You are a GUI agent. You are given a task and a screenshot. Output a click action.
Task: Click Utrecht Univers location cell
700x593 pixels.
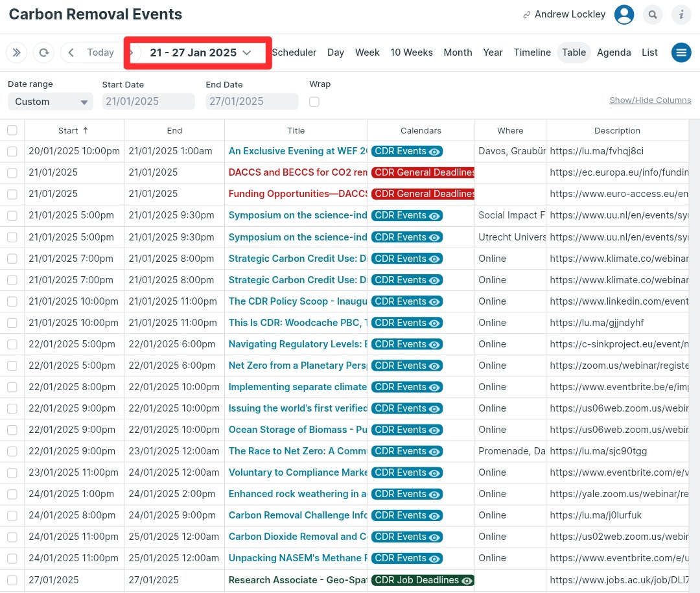click(x=511, y=237)
